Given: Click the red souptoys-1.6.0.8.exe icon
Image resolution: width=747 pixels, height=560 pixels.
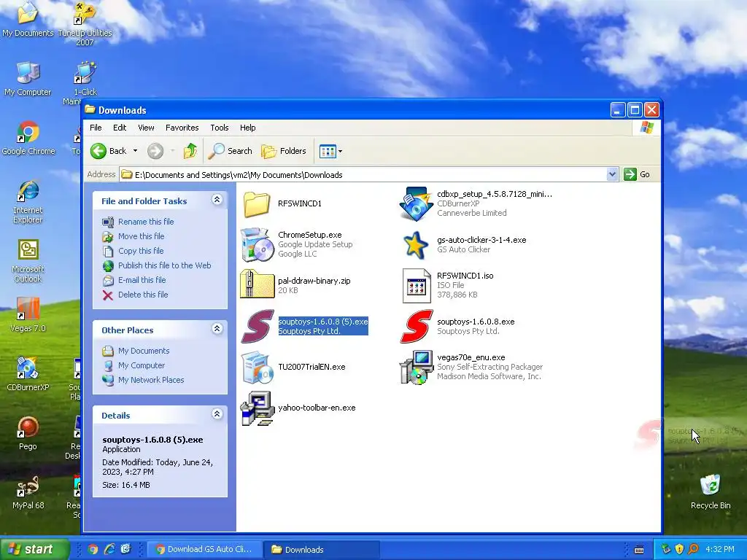Looking at the screenshot, I should click(417, 326).
